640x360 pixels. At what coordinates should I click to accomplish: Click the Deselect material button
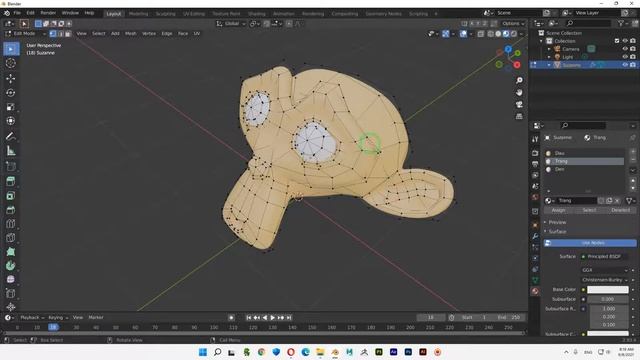[x=620, y=210]
